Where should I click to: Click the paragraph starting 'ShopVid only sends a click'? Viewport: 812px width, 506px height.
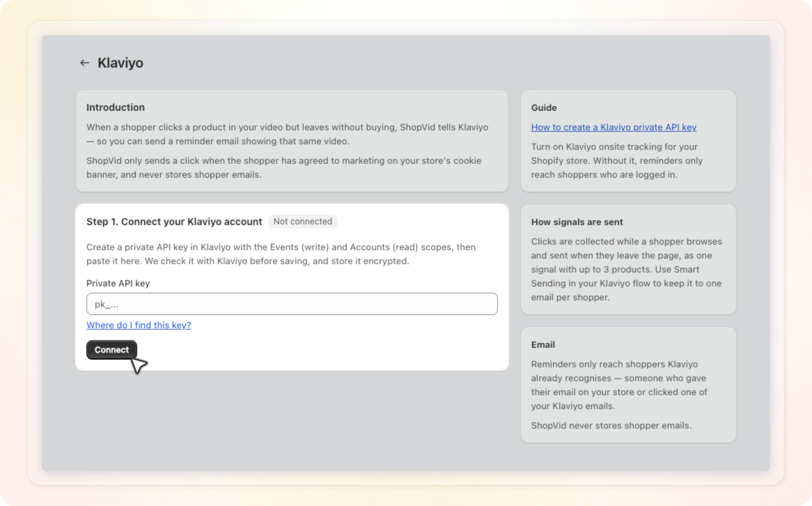(284, 168)
